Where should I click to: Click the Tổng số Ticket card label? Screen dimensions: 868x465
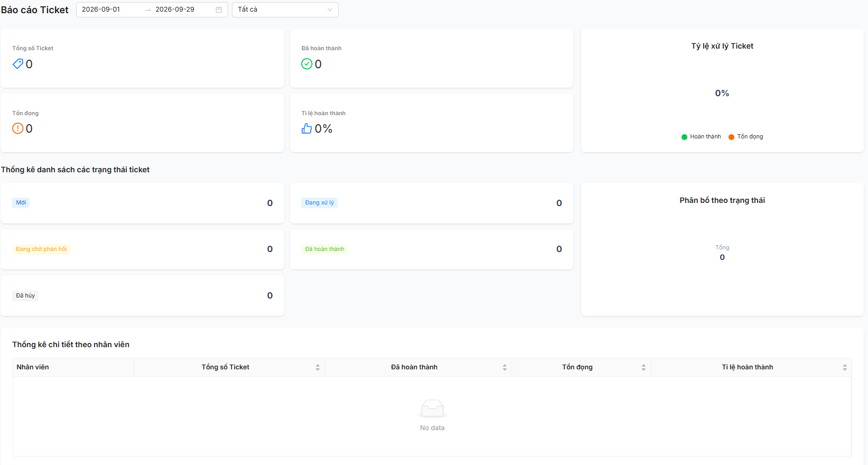[x=33, y=49]
